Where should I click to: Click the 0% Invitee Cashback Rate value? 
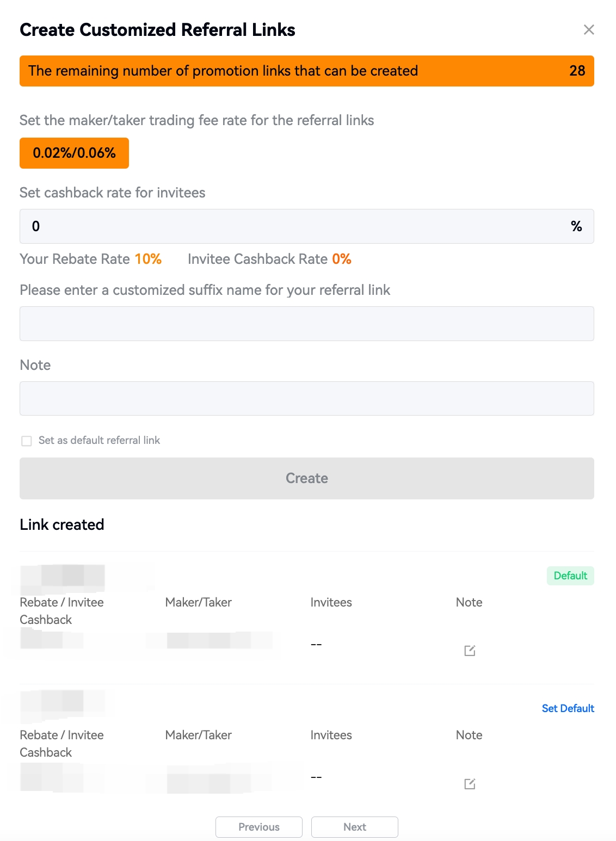click(342, 259)
